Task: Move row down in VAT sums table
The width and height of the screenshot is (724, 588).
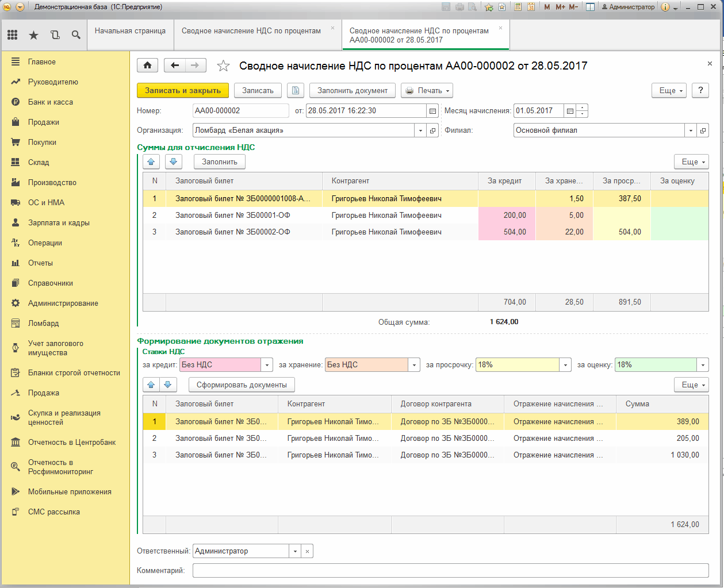Action: [x=174, y=162]
